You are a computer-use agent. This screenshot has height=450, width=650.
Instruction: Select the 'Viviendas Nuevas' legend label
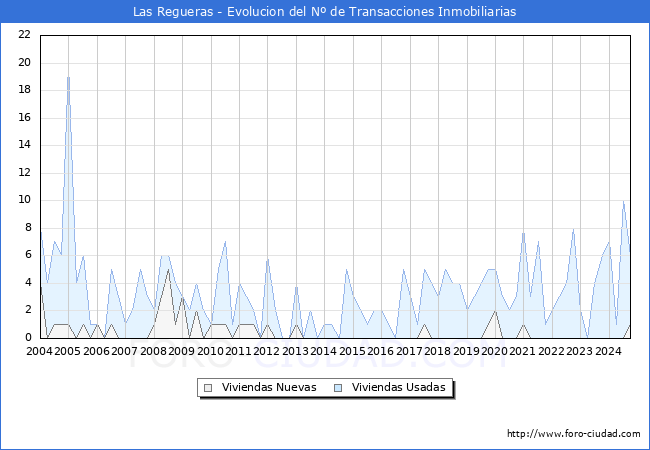click(269, 387)
